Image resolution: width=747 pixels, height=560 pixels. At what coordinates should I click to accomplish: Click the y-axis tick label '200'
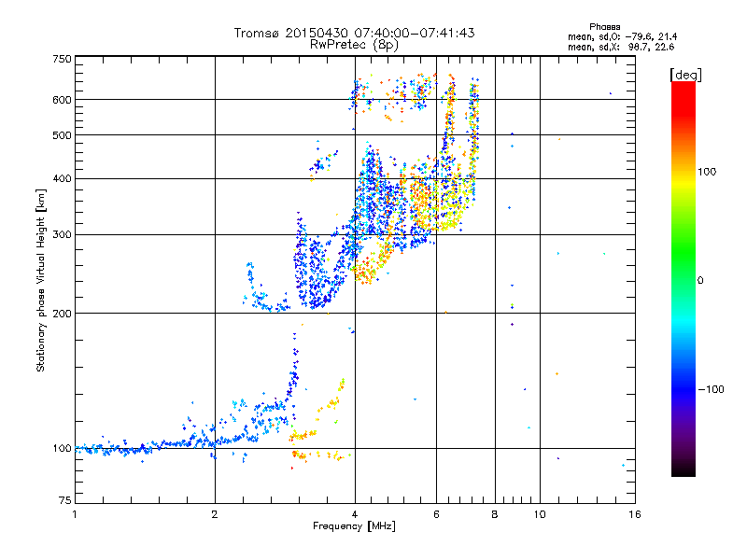coord(62,314)
